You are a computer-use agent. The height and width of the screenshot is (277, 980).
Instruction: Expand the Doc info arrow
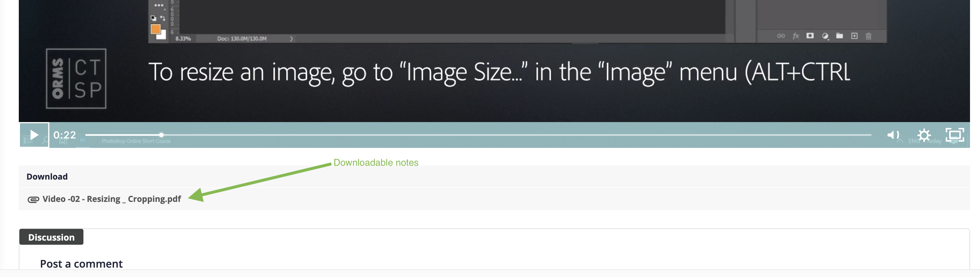point(291,38)
